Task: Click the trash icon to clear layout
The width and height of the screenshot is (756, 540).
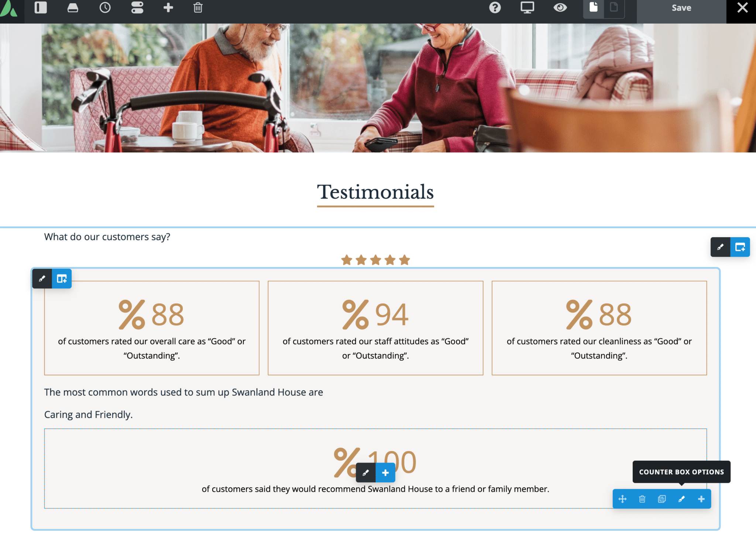Action: point(198,8)
